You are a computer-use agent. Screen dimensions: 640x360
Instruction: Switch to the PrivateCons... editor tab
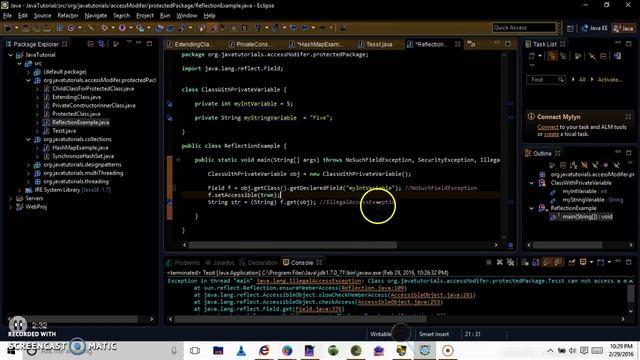tap(252, 44)
